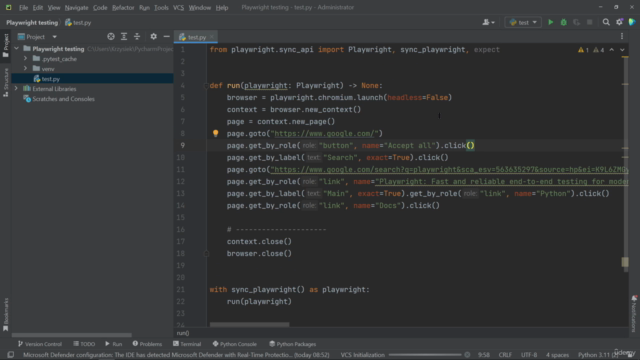Click the Stop process icon
The height and width of the screenshot is (360, 640).
point(589,22)
